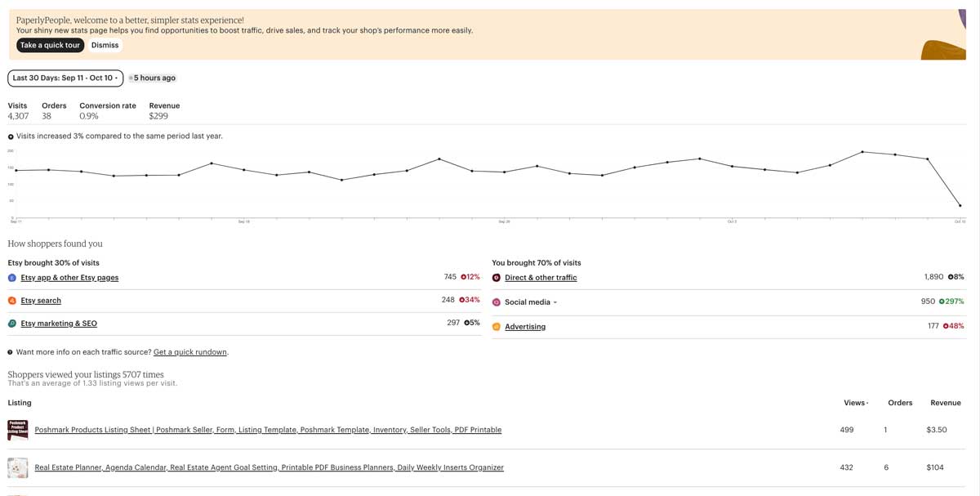This screenshot has height=496, width=980.
Task: Click the How shoppers found you heading
Action: tap(56, 244)
